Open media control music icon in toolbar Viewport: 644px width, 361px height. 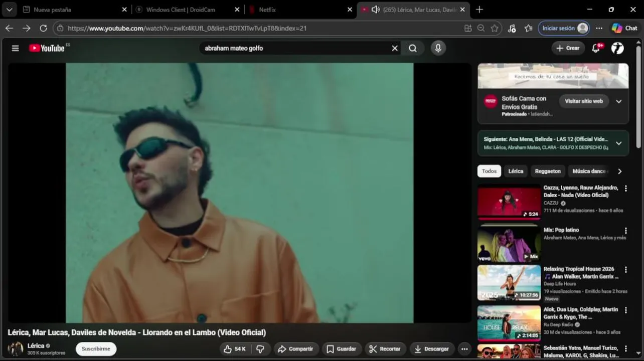[x=512, y=28]
